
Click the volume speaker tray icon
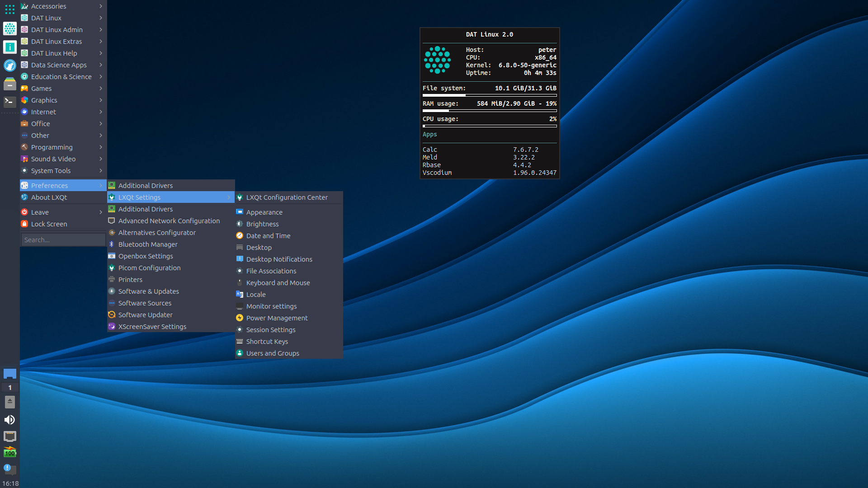click(9, 420)
